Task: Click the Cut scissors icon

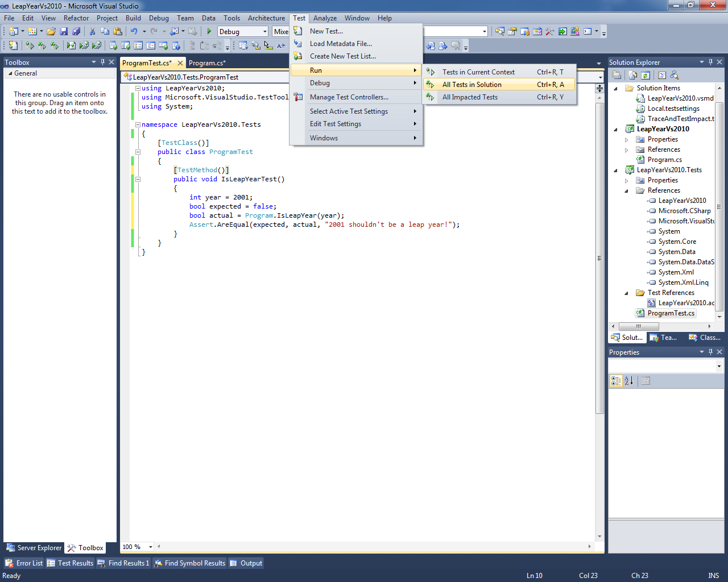Action: [92, 32]
